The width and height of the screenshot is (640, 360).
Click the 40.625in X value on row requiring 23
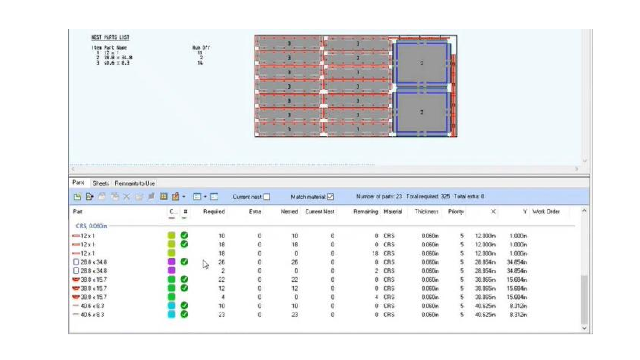[x=485, y=315]
